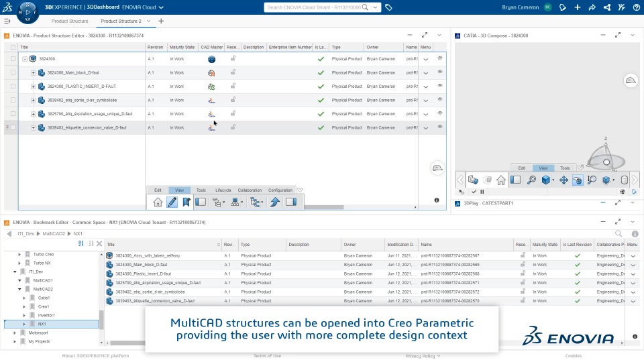This screenshot has width=644, height=362.
Task: Expand the 3824300_PLASTIC_INSERT_D-FAUT node
Action: (x=34, y=86)
